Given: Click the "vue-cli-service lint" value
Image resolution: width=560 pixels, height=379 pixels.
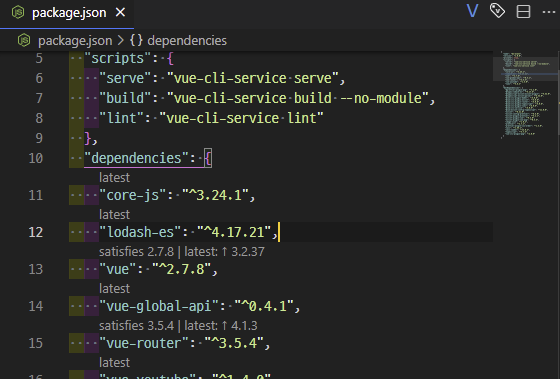Looking at the screenshot, I should click(x=241, y=118).
